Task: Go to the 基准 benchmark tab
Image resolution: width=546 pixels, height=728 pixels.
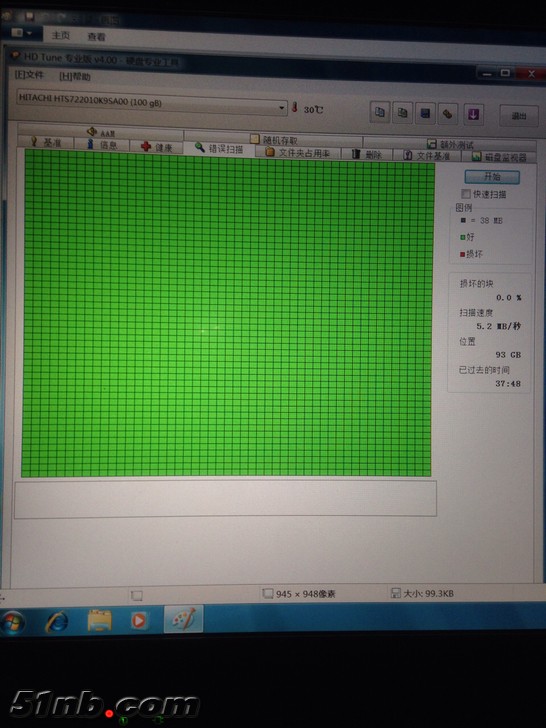Action: pos(46,143)
